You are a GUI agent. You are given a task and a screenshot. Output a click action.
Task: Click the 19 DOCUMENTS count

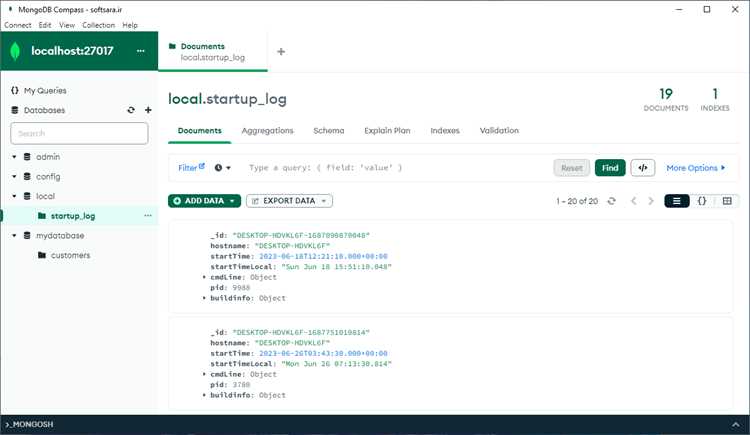pos(666,99)
